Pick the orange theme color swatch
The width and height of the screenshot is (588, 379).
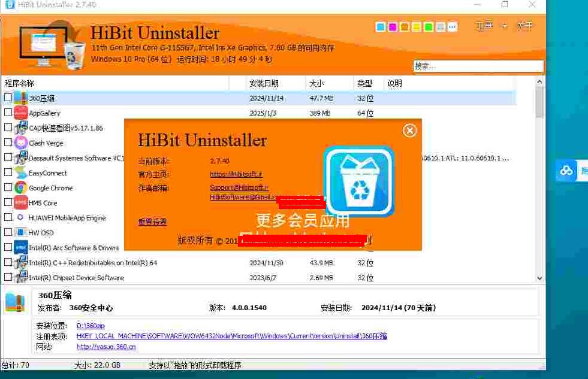point(405,27)
